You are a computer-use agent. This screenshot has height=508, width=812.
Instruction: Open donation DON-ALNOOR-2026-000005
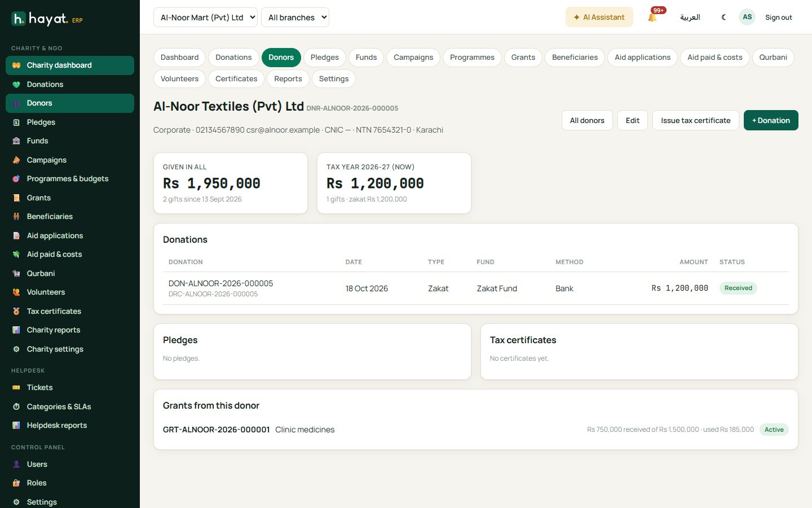[220, 283]
